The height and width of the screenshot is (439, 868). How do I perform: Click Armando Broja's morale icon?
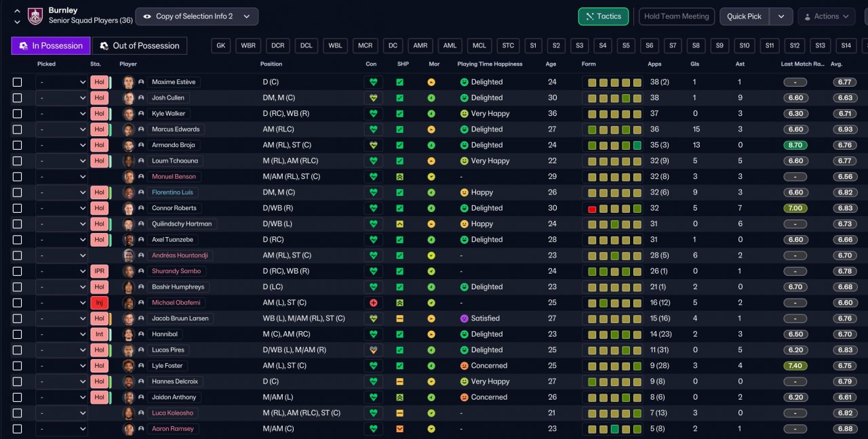click(x=431, y=145)
